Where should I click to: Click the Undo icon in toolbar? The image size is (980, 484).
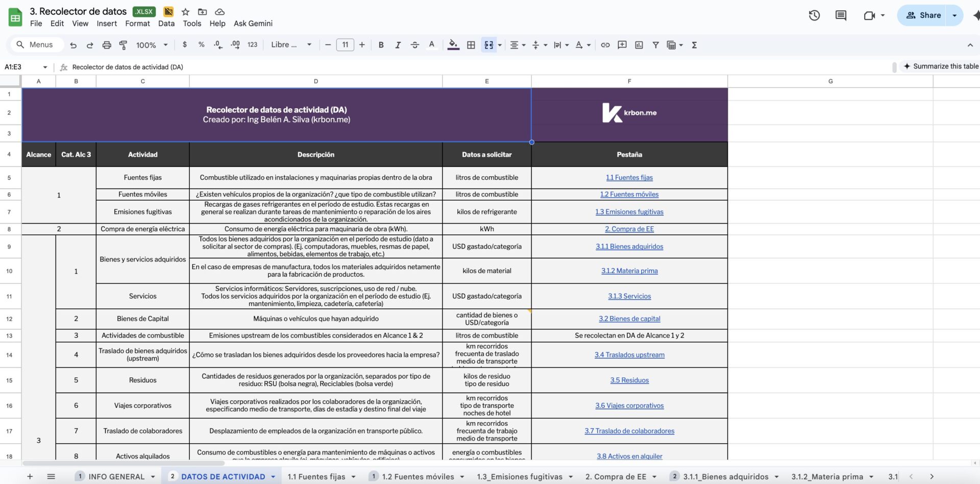coord(73,45)
